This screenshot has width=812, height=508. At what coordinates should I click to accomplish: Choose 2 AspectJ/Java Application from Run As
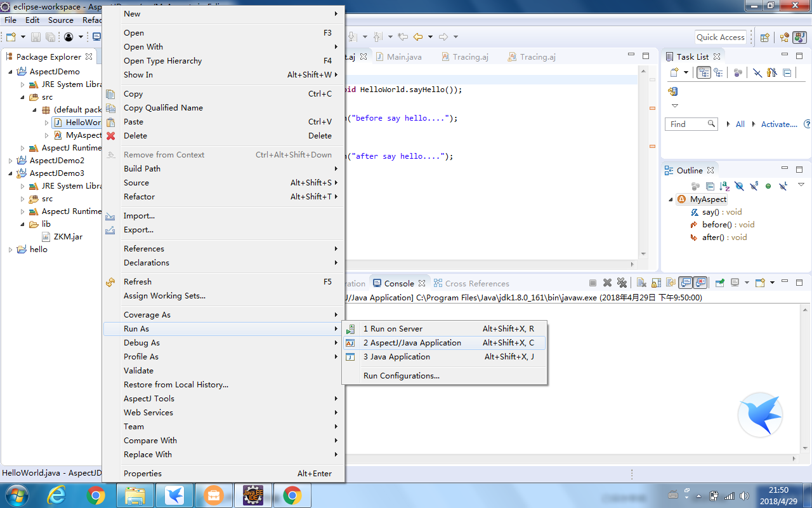tap(444, 343)
